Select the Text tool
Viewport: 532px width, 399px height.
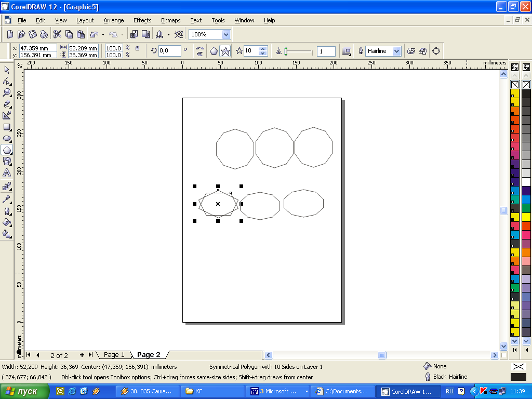coord(7,172)
